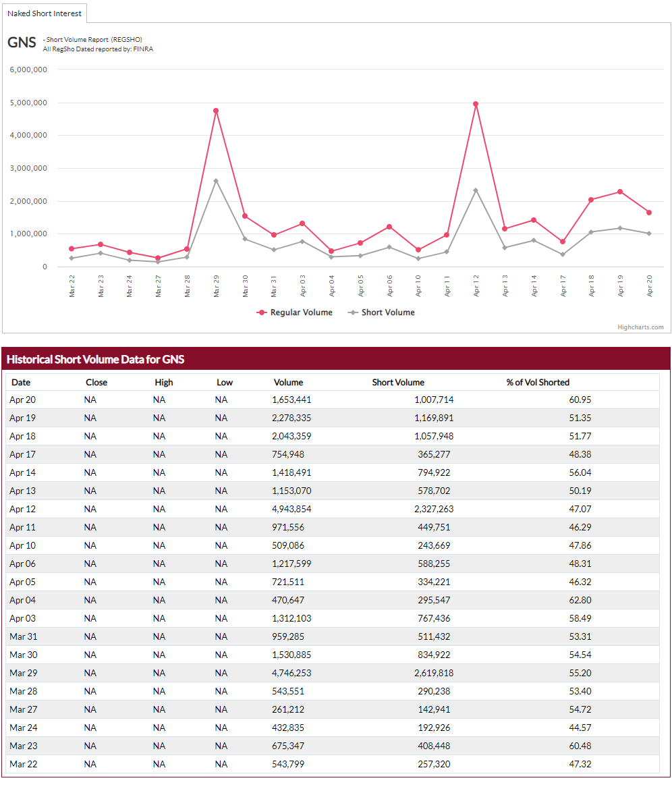Select percent shorted value 60.95

pos(580,400)
